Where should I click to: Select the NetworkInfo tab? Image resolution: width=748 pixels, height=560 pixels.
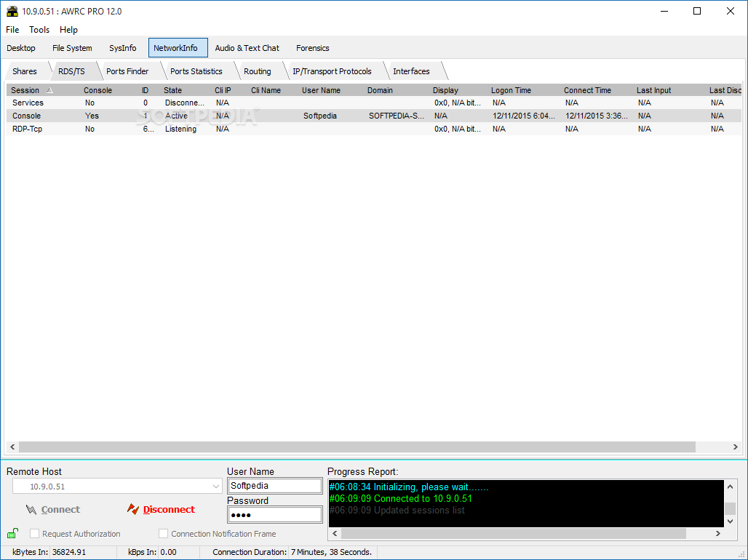pos(178,48)
